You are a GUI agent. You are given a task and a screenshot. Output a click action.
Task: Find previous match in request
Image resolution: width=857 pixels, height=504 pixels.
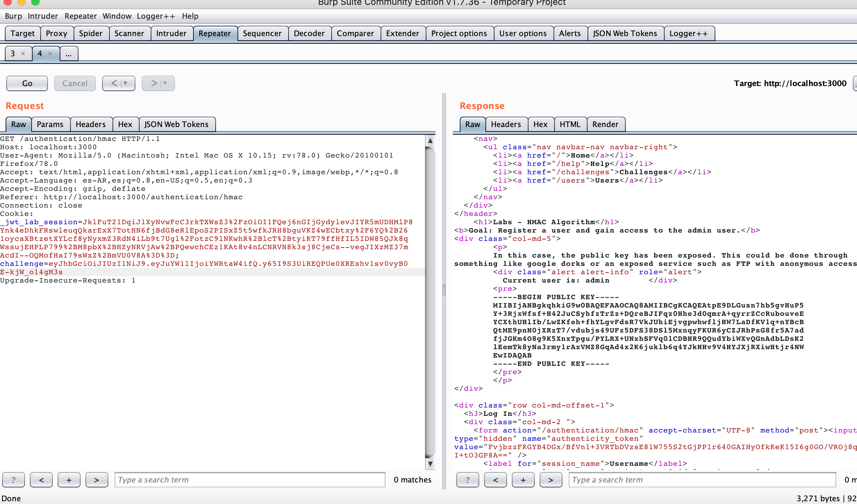coord(41,480)
